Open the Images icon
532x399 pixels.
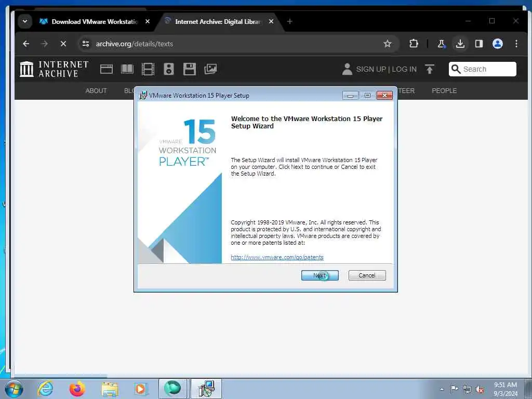[210, 69]
